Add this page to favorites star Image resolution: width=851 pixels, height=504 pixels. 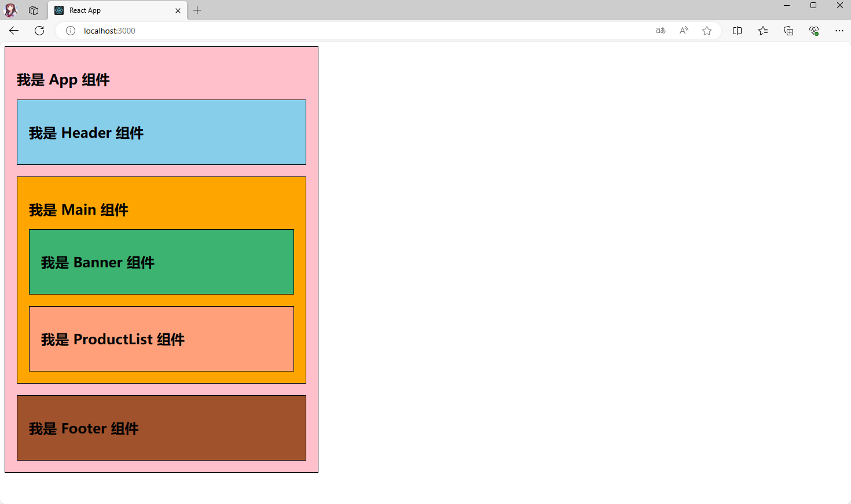[x=707, y=31]
